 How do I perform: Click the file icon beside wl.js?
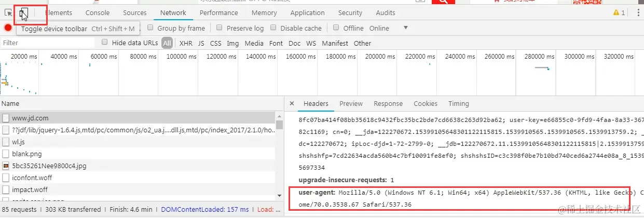pyautogui.click(x=6, y=142)
